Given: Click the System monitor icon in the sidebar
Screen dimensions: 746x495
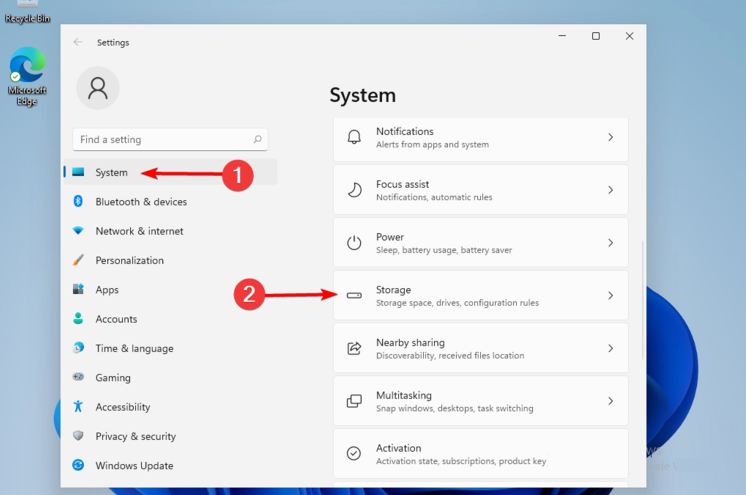Looking at the screenshot, I should pyautogui.click(x=78, y=172).
